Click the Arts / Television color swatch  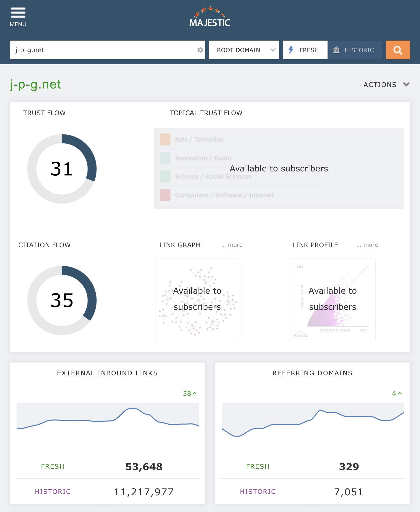click(165, 139)
